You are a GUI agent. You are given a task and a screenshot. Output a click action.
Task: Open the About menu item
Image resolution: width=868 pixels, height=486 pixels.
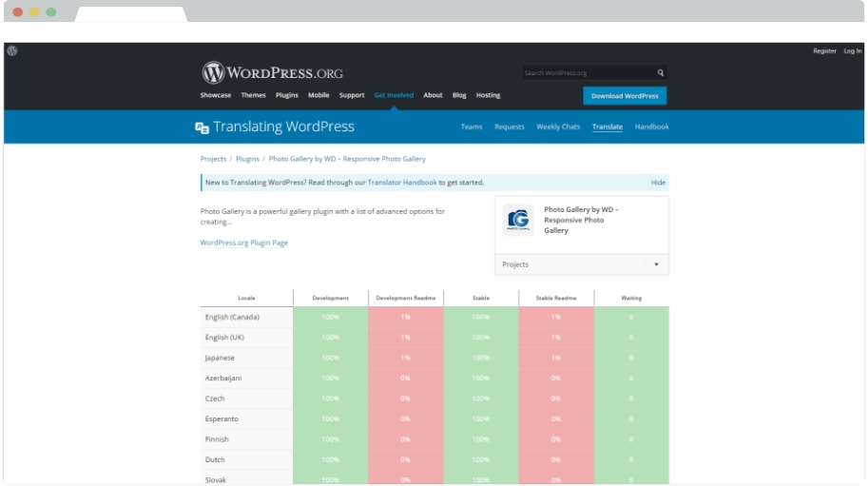[x=433, y=95]
